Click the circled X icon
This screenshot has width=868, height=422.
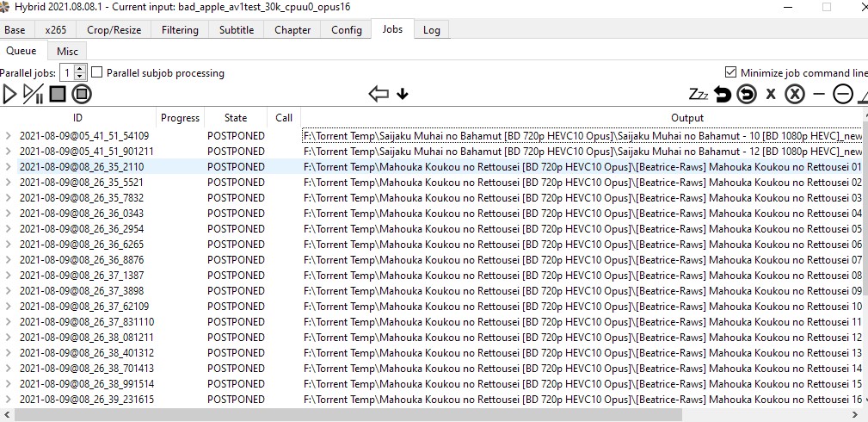coord(795,94)
